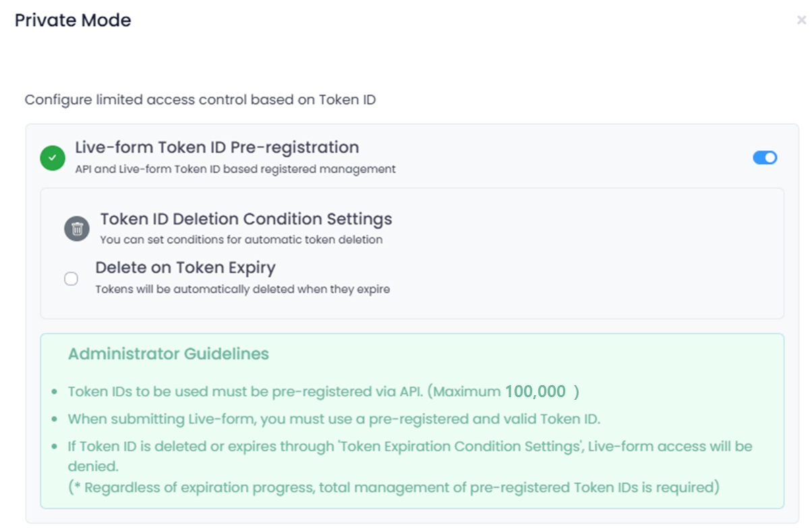
Task: Click the 100,000 maximum value
Action: click(535, 392)
